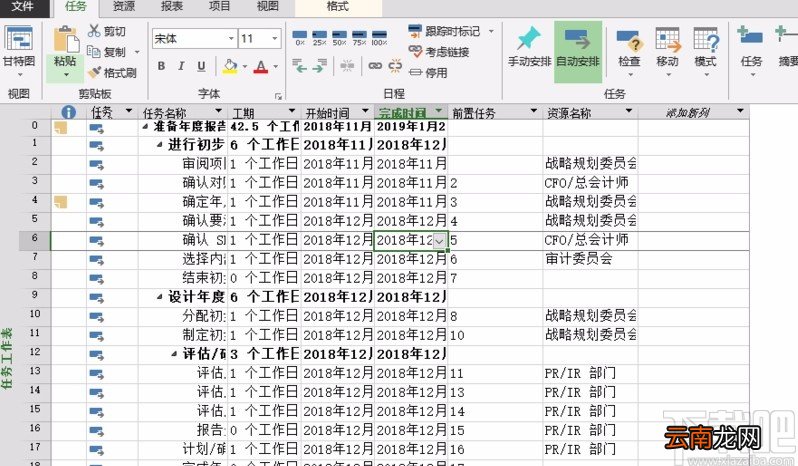The width and height of the screenshot is (798, 466).
Task: Click 考虑链接 respect links
Action: coord(439,51)
